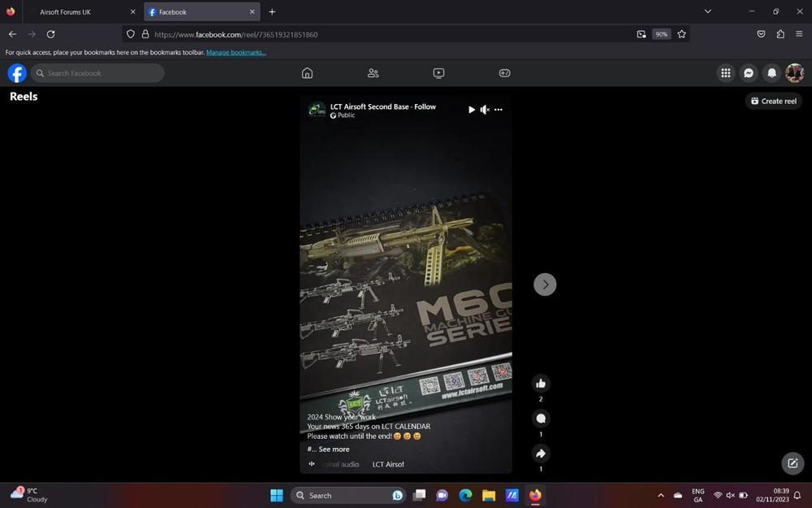The image size is (812, 508).
Task: Open comments on the reel
Action: pos(541,418)
